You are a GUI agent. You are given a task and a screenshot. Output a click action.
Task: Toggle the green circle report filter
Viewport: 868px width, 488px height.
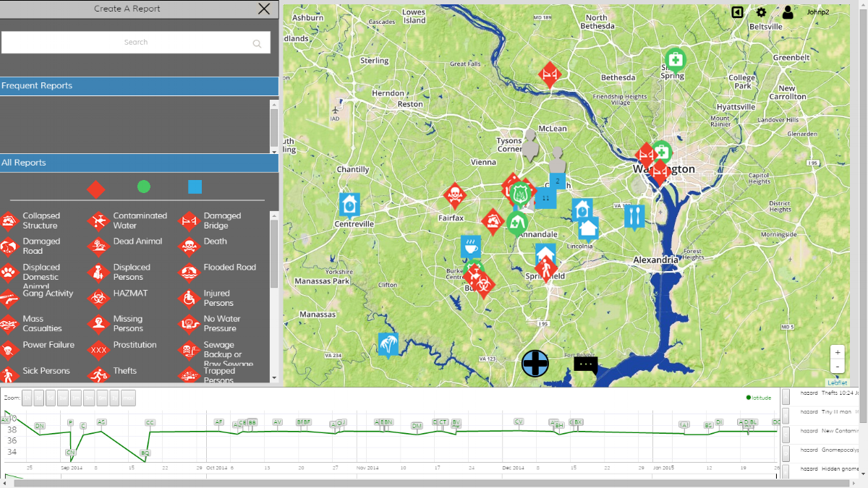point(144,187)
